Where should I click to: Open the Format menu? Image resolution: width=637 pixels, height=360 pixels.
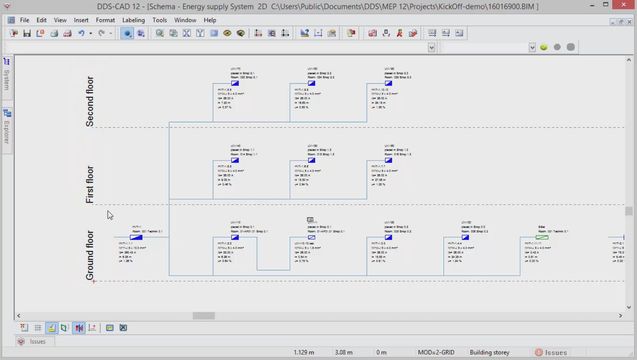(105, 20)
